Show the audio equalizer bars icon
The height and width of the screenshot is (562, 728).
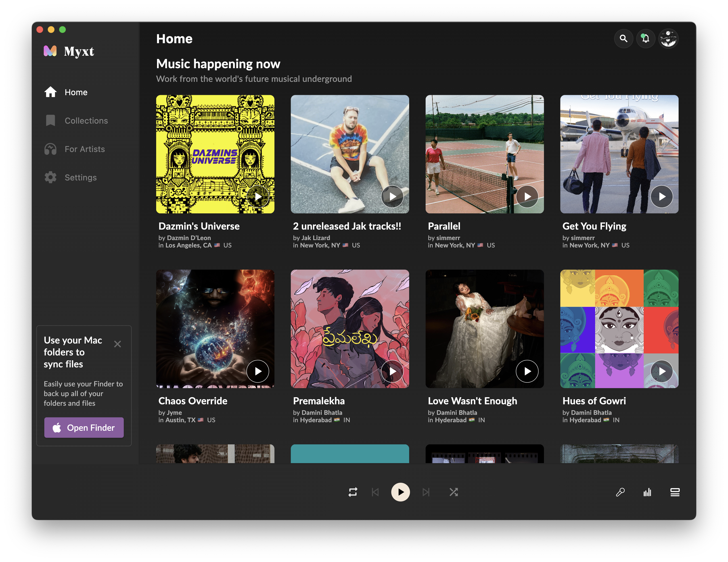tap(647, 492)
